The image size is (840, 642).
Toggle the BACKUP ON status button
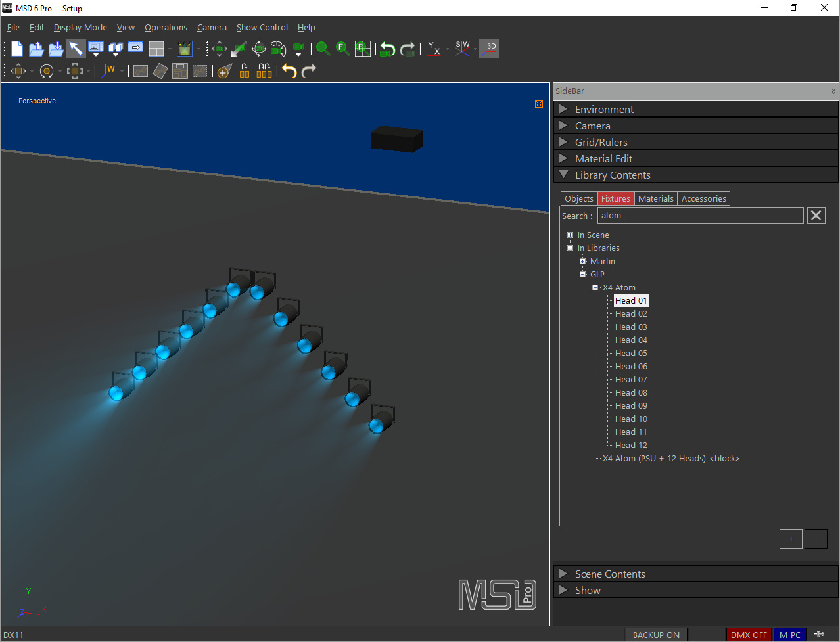pos(656,635)
